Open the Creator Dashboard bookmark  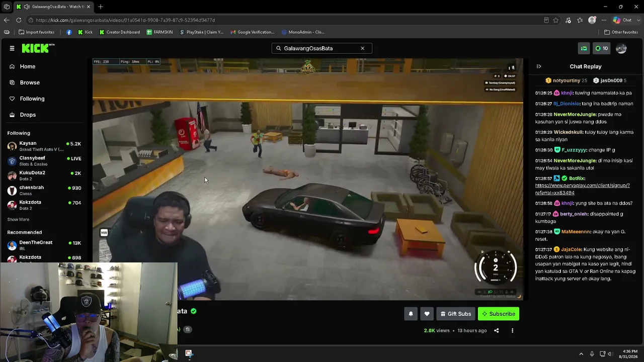pos(120,32)
